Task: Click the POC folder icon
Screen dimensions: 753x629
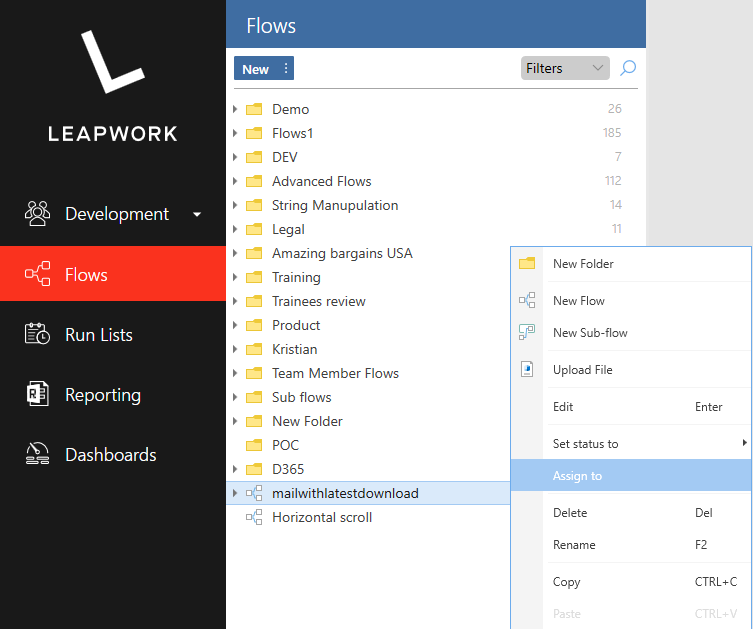Action: coord(254,446)
